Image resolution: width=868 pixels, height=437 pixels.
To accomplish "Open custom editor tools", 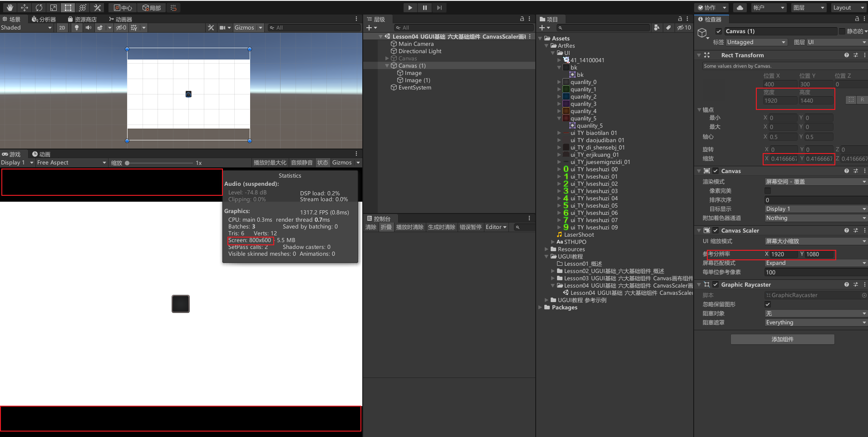I will [97, 8].
